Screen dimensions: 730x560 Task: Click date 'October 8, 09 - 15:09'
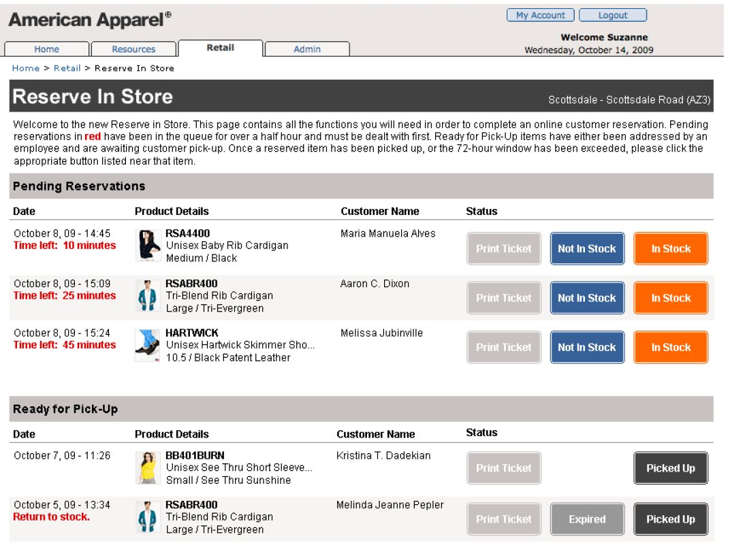click(x=62, y=284)
